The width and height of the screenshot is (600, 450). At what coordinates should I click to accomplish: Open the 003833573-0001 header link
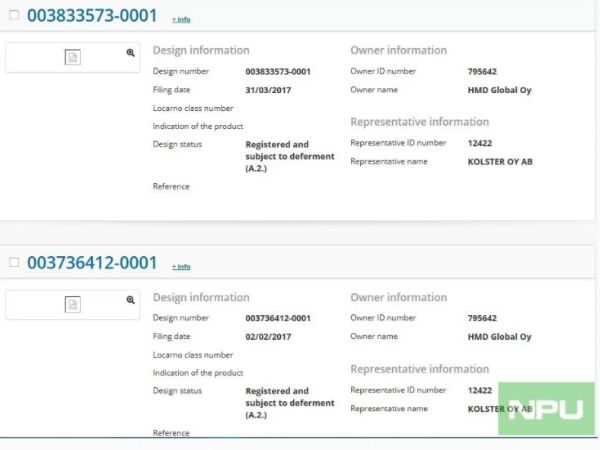point(92,16)
